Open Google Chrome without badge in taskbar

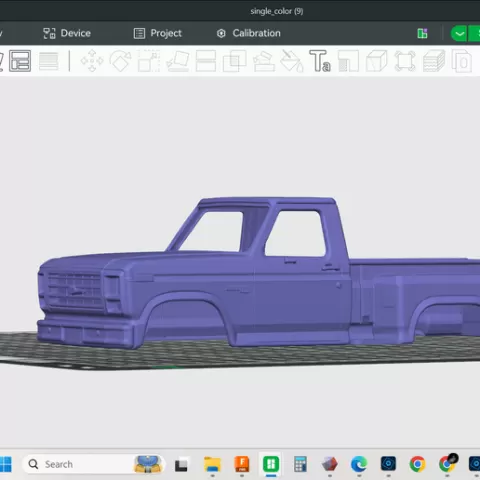[x=417, y=464]
